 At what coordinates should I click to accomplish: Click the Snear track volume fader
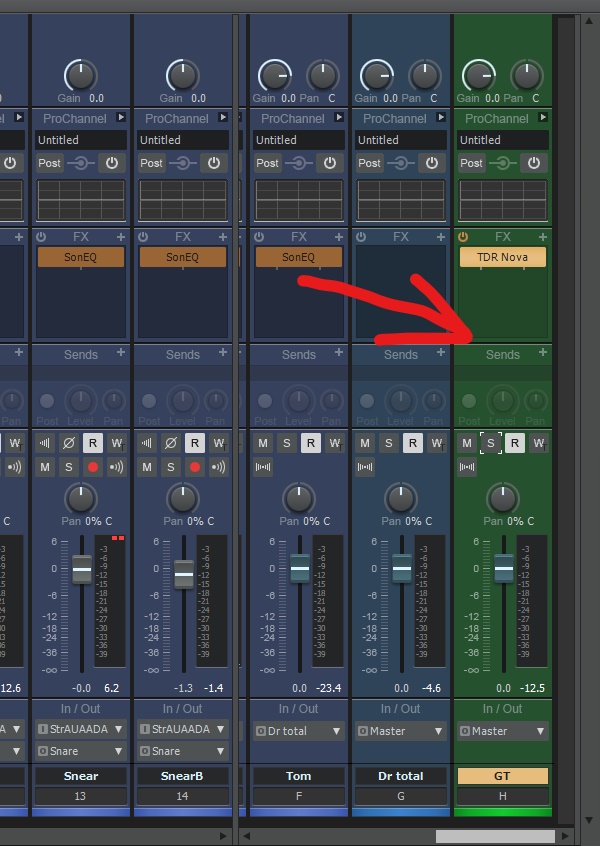pyautogui.click(x=82, y=569)
